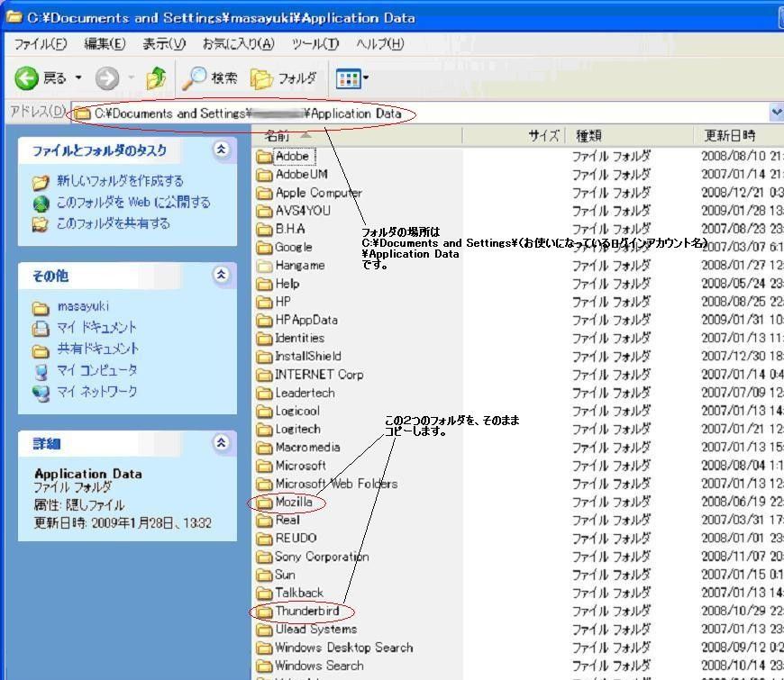Screen dimensions: 784x680
Task: Select the B.H.A folder icon
Action: pyautogui.click(x=265, y=230)
